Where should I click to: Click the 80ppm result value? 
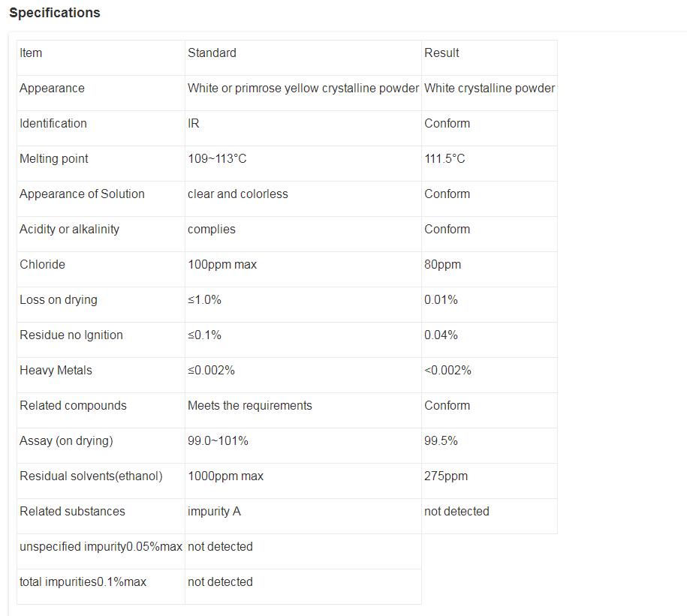pos(442,264)
